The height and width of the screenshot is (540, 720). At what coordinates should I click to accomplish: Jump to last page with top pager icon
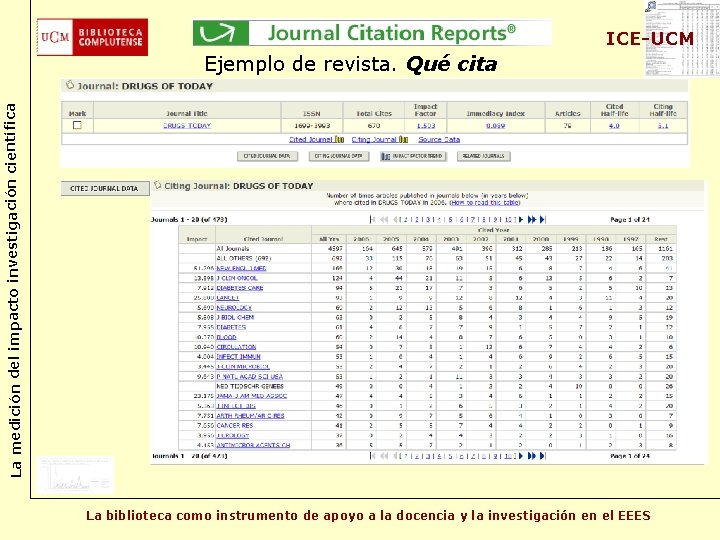pyautogui.click(x=543, y=219)
